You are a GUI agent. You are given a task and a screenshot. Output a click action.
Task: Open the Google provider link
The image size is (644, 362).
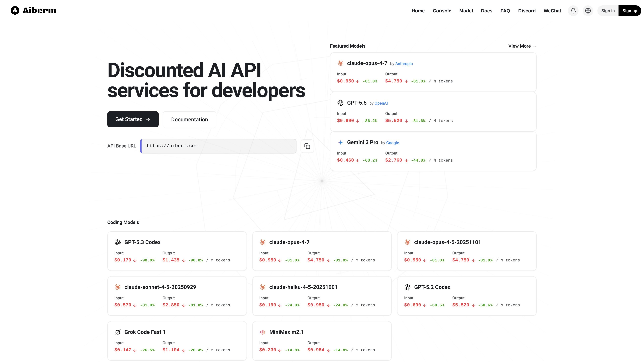click(x=392, y=143)
